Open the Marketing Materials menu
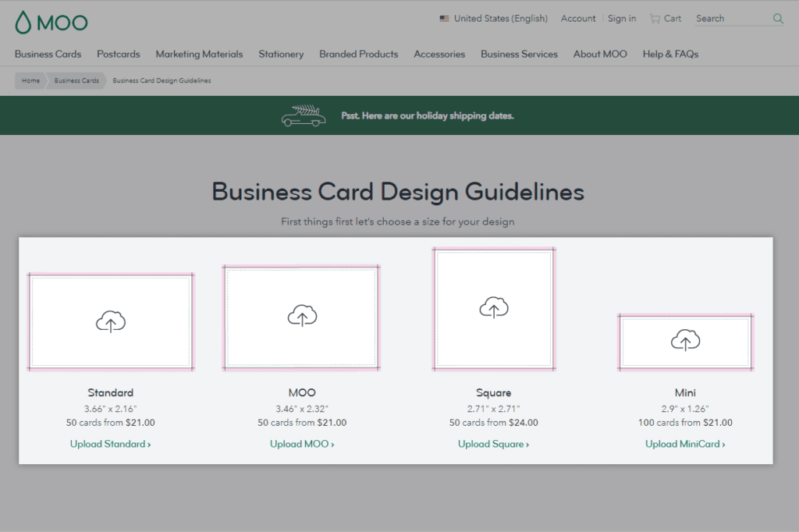This screenshot has height=532, width=799. 199,54
